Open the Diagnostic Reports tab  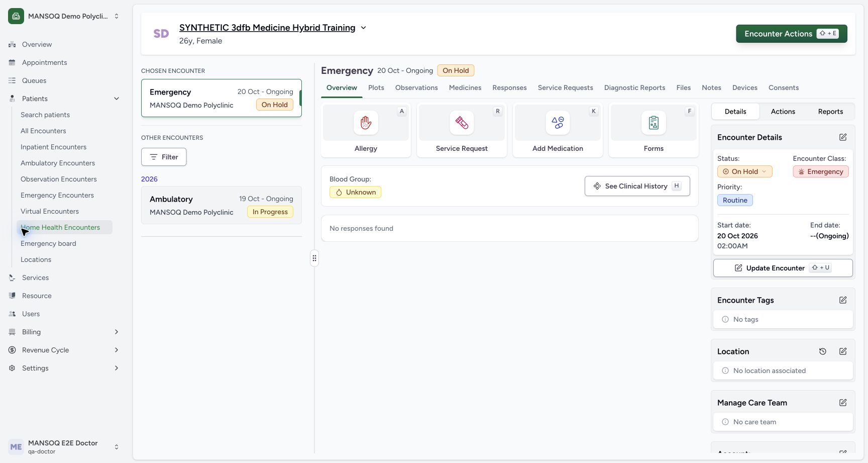pyautogui.click(x=634, y=87)
